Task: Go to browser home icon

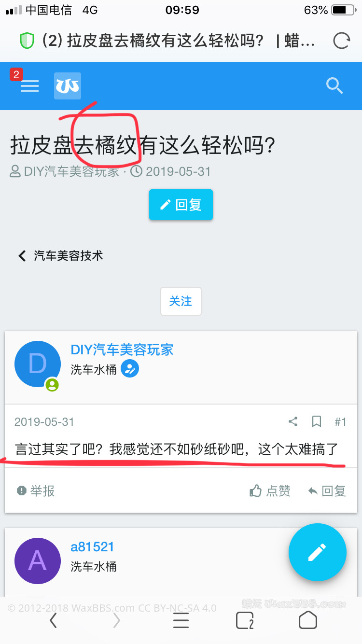Action: pyautogui.click(x=308, y=620)
